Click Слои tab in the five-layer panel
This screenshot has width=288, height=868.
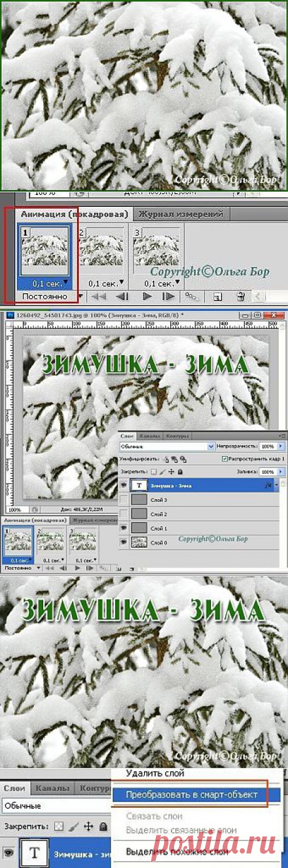[126, 436]
